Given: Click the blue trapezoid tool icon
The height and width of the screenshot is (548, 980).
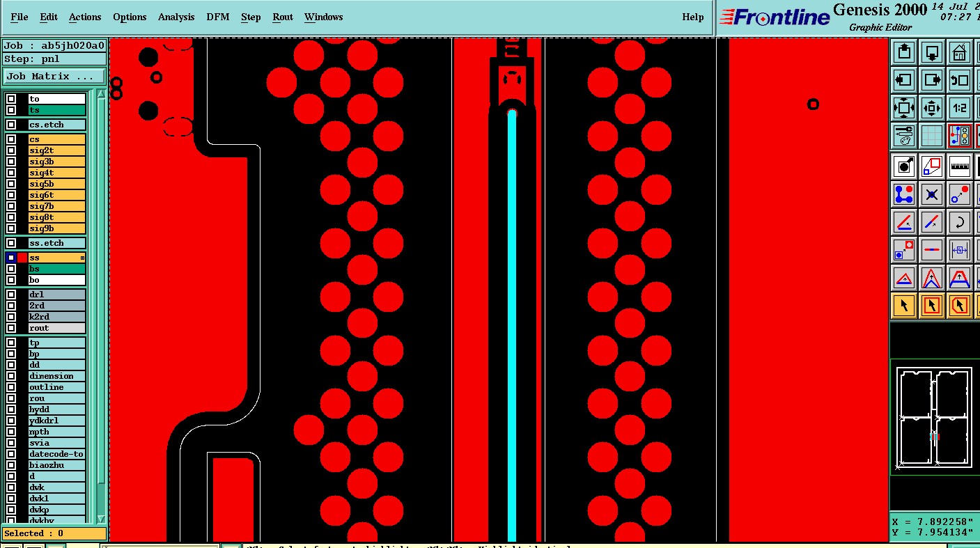Looking at the screenshot, I should pyautogui.click(x=960, y=278).
